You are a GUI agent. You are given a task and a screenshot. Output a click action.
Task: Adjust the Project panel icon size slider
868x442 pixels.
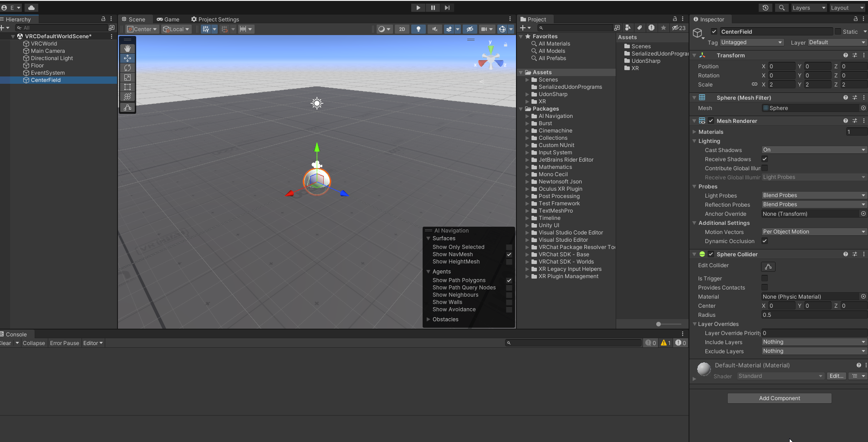tap(659, 324)
